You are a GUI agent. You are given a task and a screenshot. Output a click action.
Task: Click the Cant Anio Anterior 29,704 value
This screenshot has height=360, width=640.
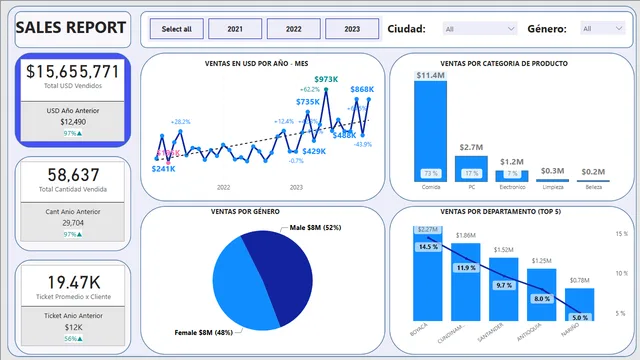click(x=73, y=223)
